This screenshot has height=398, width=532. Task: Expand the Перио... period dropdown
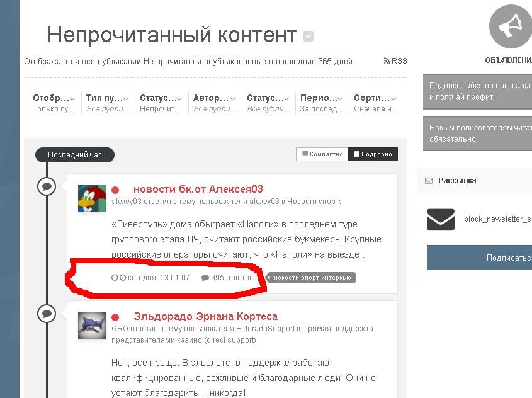point(322,103)
